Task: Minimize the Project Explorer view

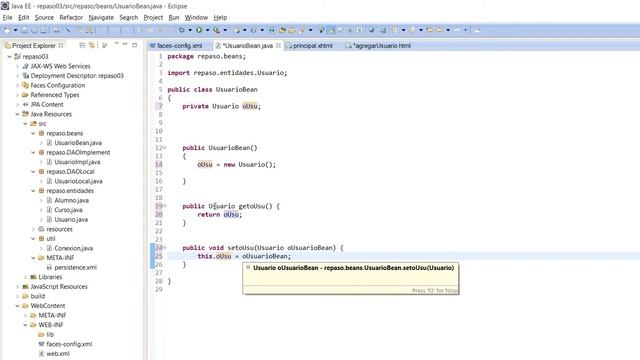Action: [125, 45]
